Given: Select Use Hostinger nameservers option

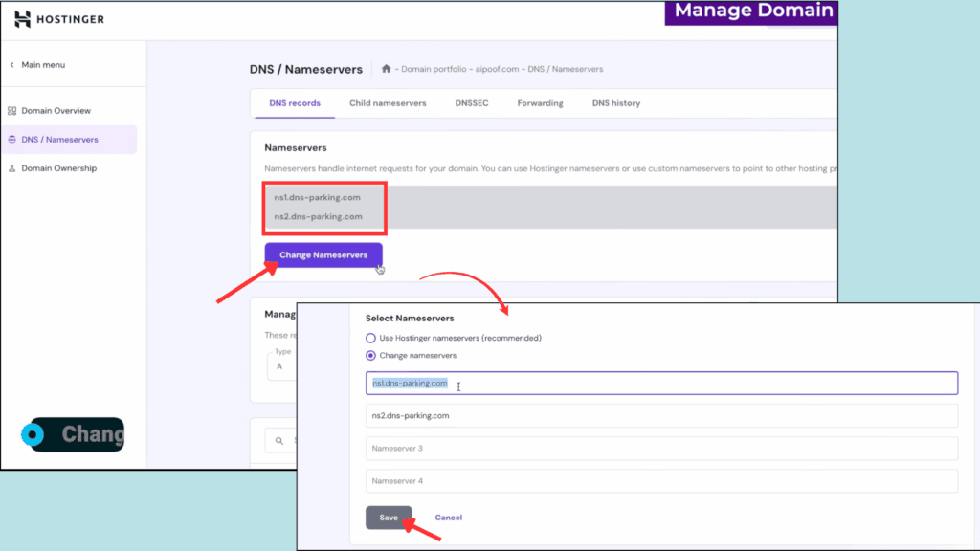Looking at the screenshot, I should 371,338.
